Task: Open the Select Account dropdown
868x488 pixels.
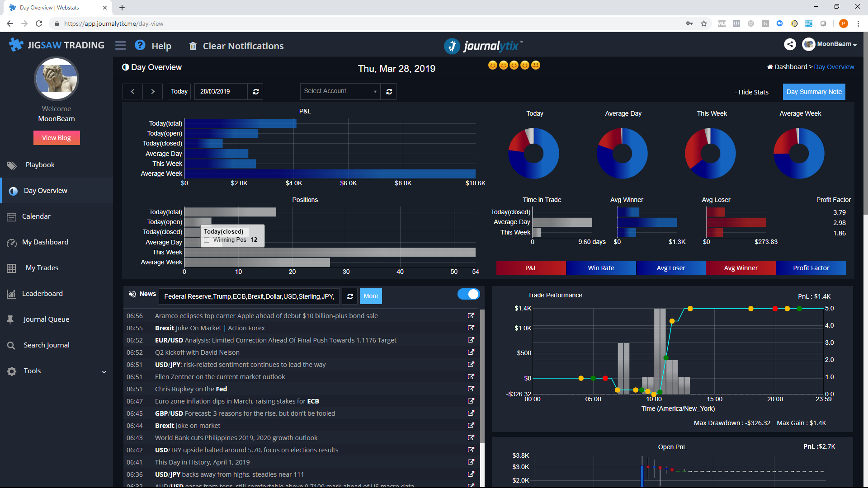Action: 340,91
